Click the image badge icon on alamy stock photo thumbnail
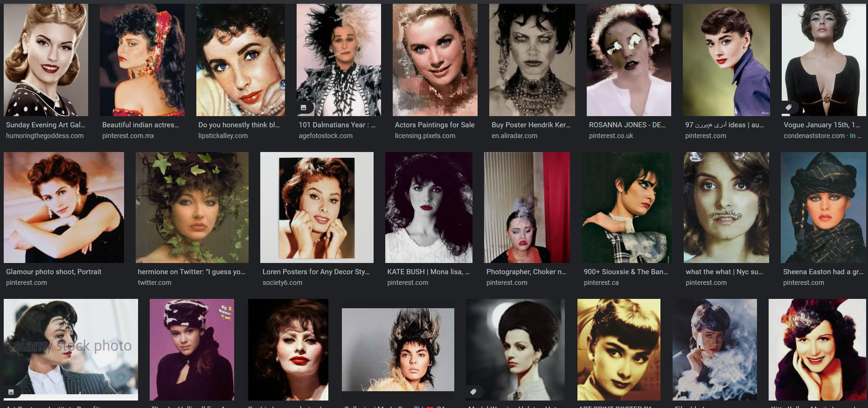Screen dimensions: 868x408 11,392
